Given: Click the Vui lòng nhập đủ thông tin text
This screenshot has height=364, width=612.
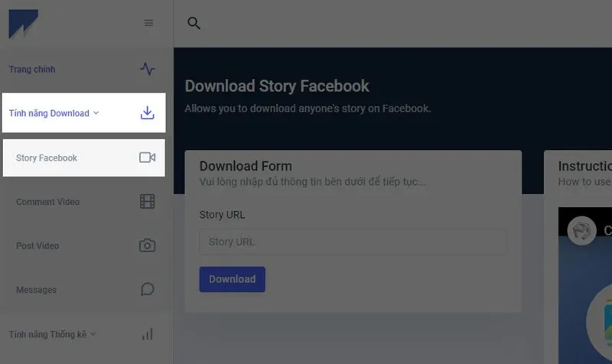Looking at the screenshot, I should coord(312,182).
